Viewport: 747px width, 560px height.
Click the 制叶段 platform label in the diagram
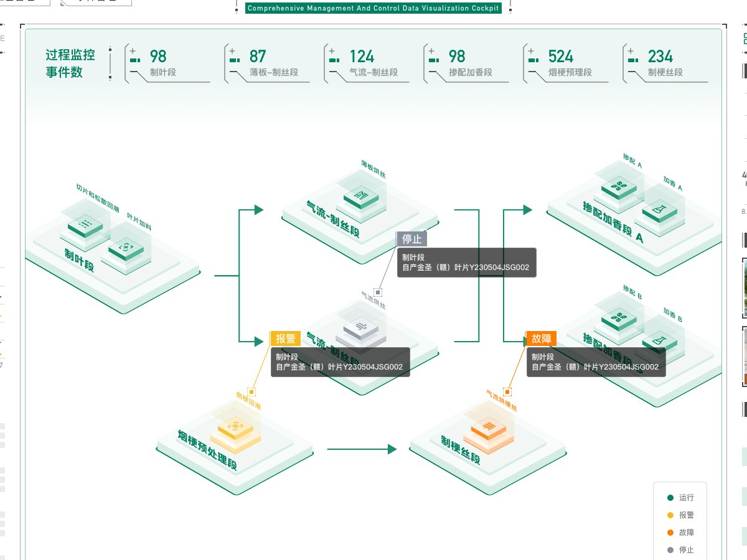[79, 259]
